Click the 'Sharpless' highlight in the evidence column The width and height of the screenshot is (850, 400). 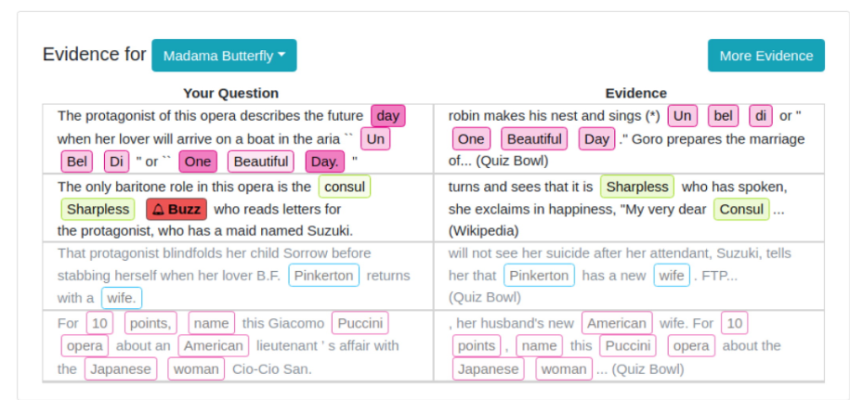(637, 186)
